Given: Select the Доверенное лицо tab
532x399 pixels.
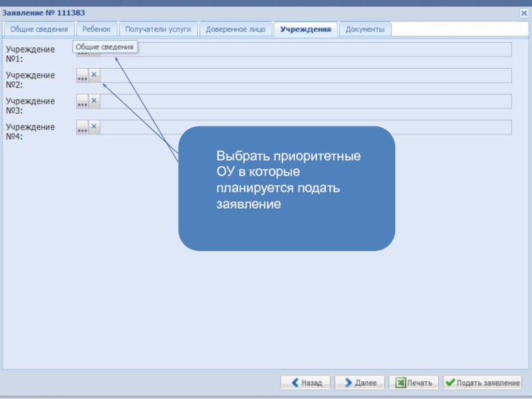Looking at the screenshot, I should (235, 29).
